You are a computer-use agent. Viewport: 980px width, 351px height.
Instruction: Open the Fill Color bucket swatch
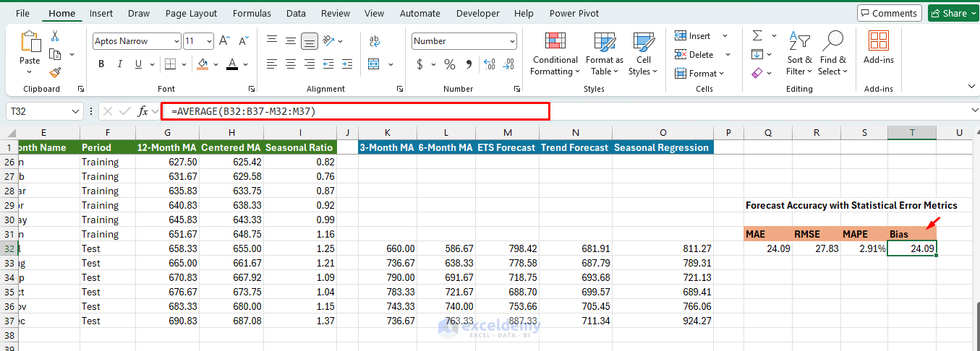(203, 64)
